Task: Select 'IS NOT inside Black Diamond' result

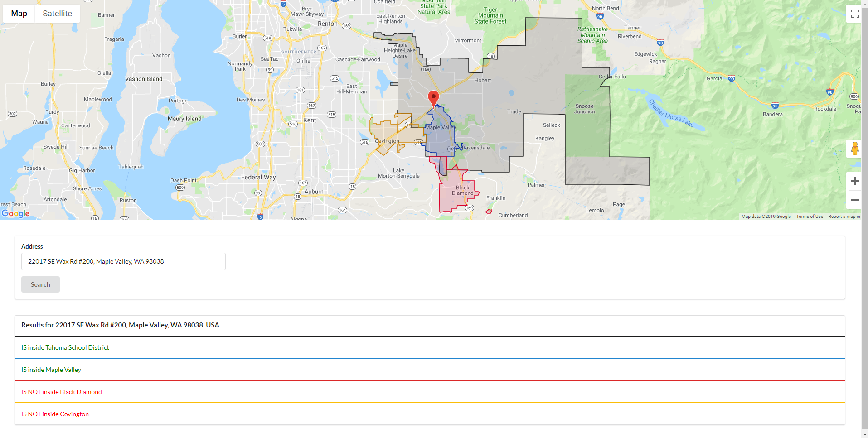Action: [430, 392]
